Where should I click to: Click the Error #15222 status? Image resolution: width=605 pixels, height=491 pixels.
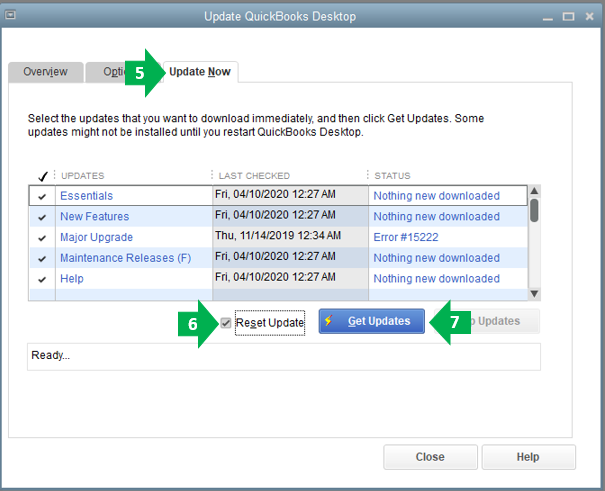406,237
